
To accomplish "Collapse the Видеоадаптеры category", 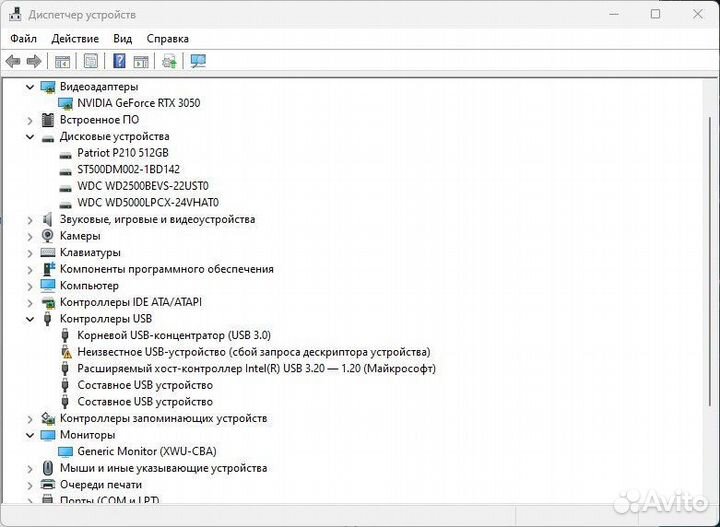I will 30,87.
